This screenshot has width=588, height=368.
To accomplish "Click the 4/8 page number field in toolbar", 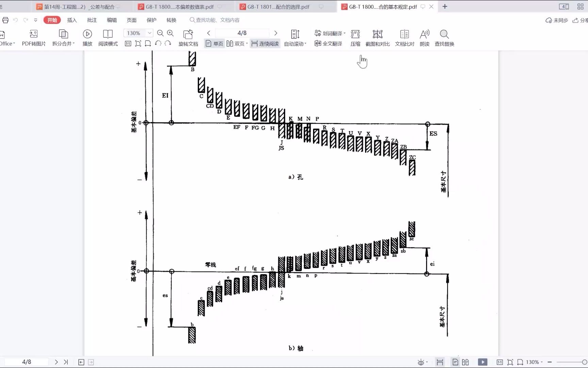I will 242,33.
